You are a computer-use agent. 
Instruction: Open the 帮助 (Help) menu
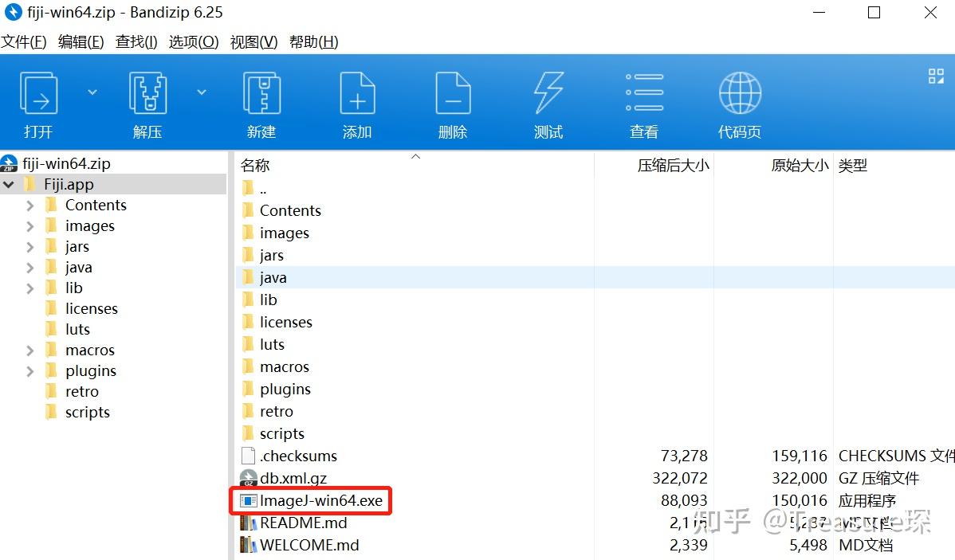pyautogui.click(x=314, y=41)
